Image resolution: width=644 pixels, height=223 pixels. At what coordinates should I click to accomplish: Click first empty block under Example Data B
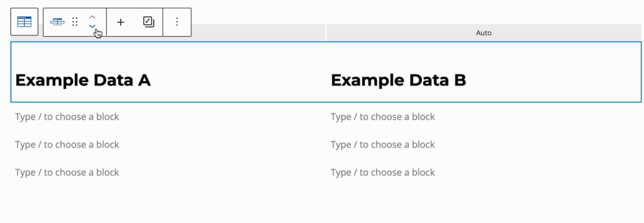383,117
